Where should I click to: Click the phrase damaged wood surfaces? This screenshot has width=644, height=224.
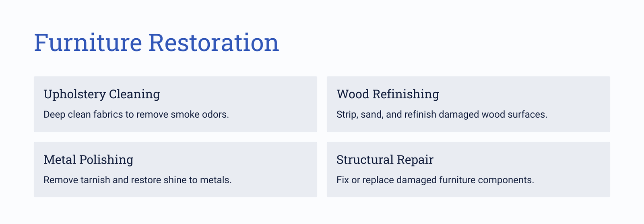tap(493, 114)
